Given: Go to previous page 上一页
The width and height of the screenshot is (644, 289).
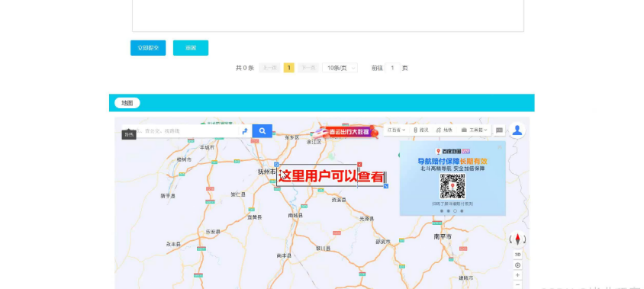Looking at the screenshot, I should 269,68.
